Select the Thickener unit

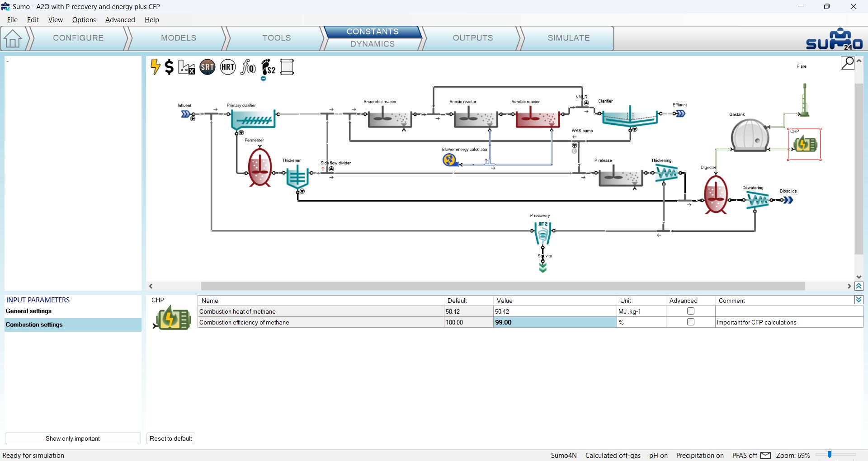coord(297,177)
